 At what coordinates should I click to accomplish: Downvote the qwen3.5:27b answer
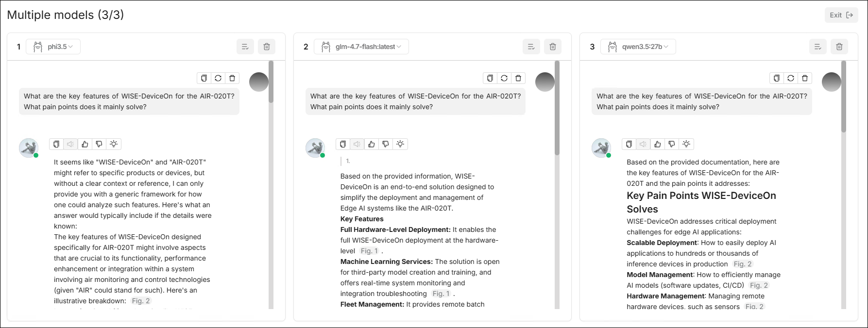tap(672, 144)
